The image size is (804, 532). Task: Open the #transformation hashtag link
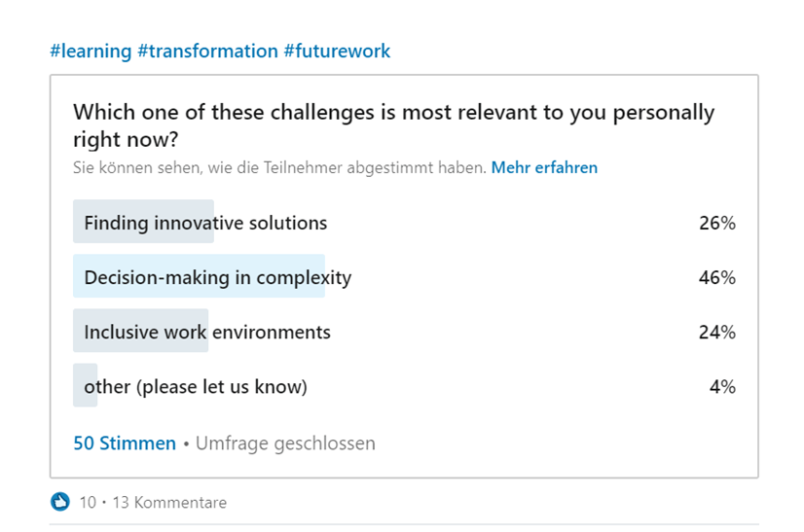207,51
